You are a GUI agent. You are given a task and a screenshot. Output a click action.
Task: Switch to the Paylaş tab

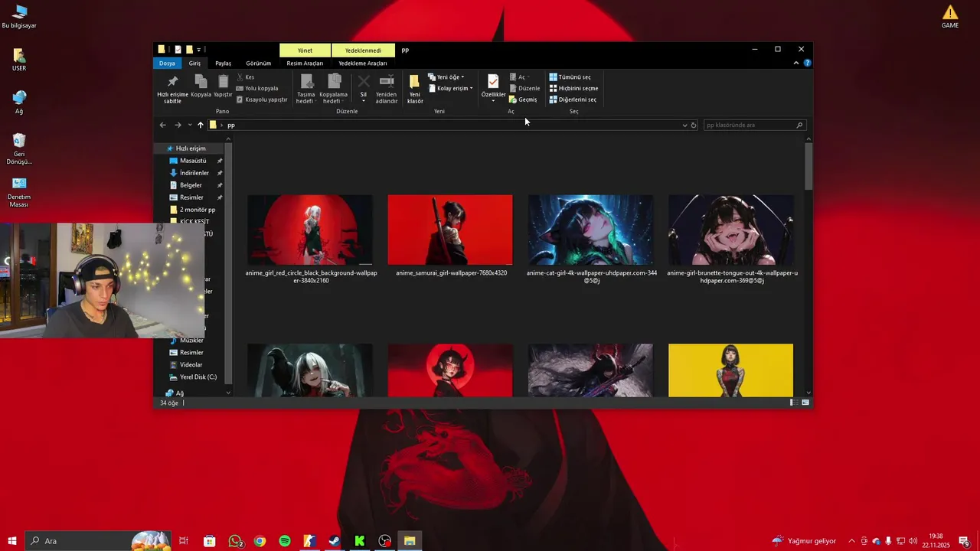(x=223, y=64)
